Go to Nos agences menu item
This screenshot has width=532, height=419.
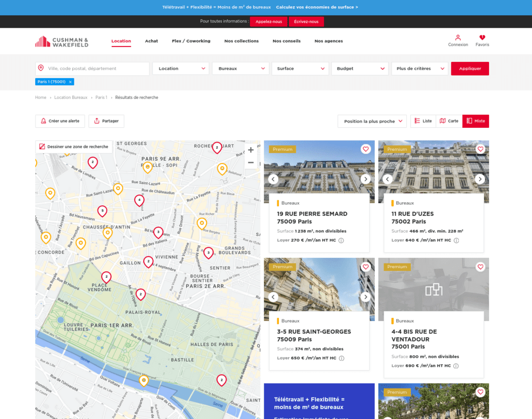pos(329,41)
